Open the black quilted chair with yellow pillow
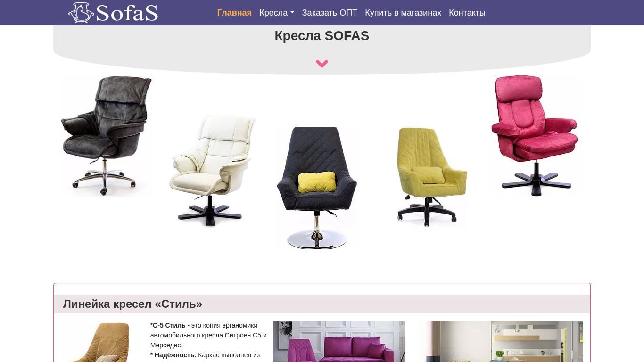 pyautogui.click(x=317, y=188)
